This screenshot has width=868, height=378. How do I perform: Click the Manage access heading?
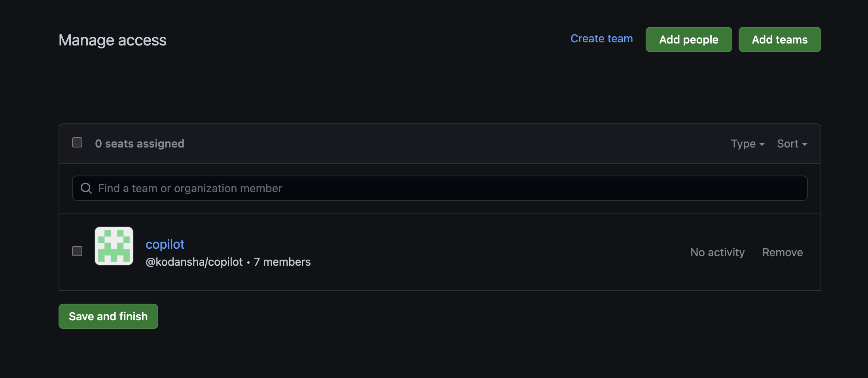[112, 40]
